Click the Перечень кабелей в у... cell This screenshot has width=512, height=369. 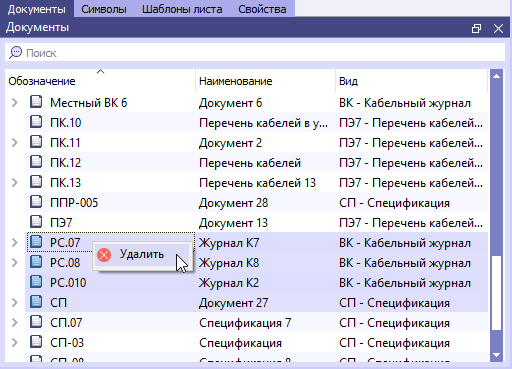(263, 123)
